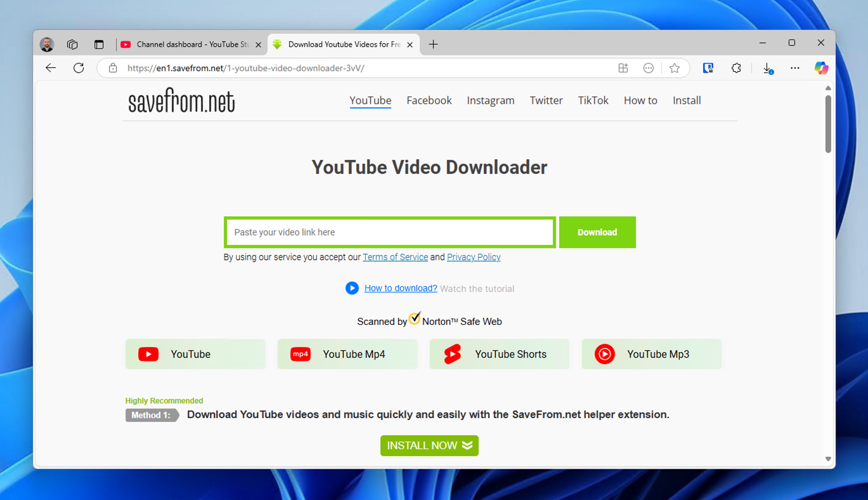Open the Downloads toolbar icon

point(768,68)
